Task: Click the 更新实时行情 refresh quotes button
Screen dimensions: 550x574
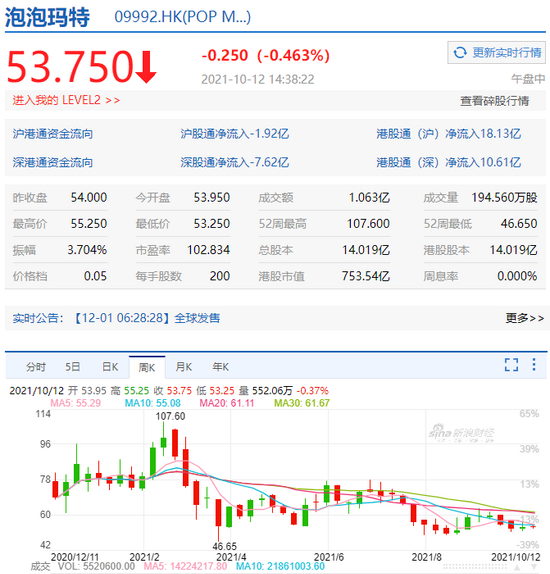Action: coord(497,53)
